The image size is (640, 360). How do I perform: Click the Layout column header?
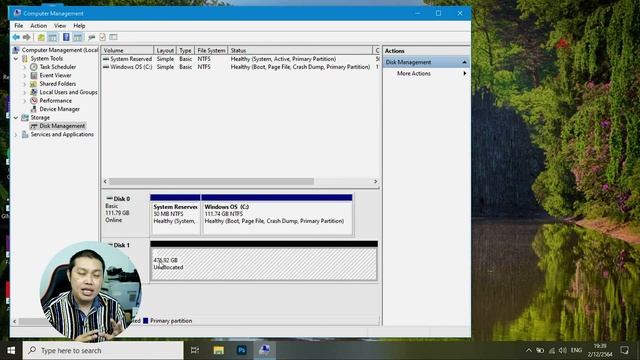165,51
